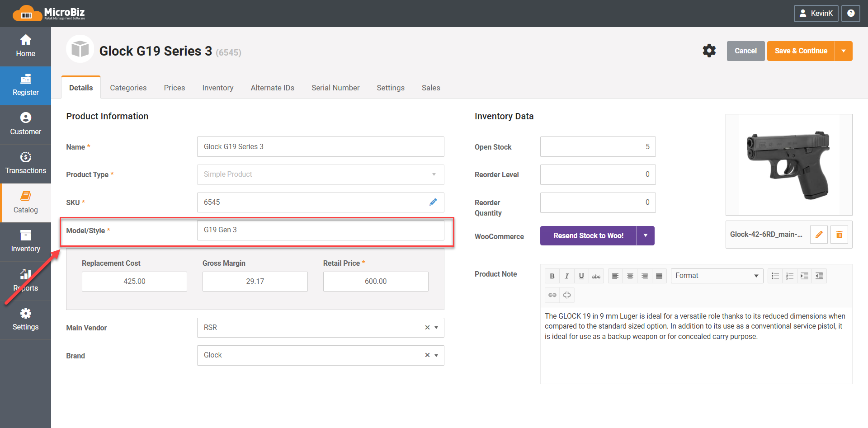Align note text to the right
This screenshot has height=428, width=868.
[645, 276]
